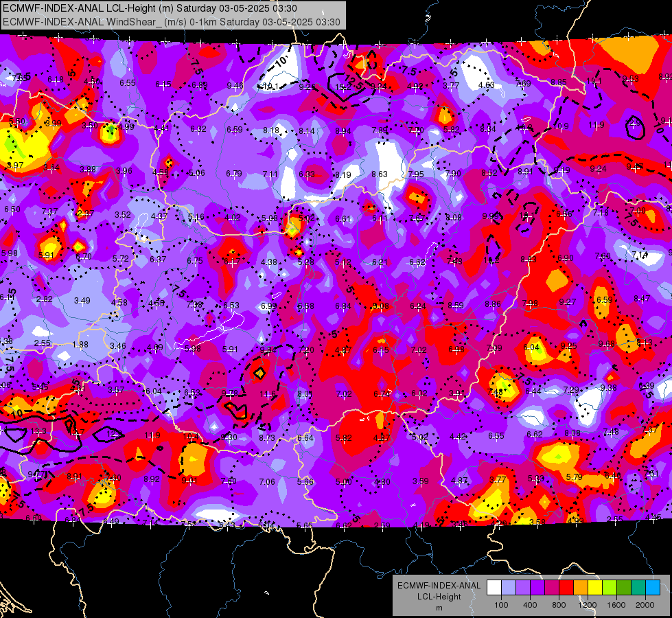Click the 3.59 wind shear value
672x618 pixels.
(x=420, y=481)
